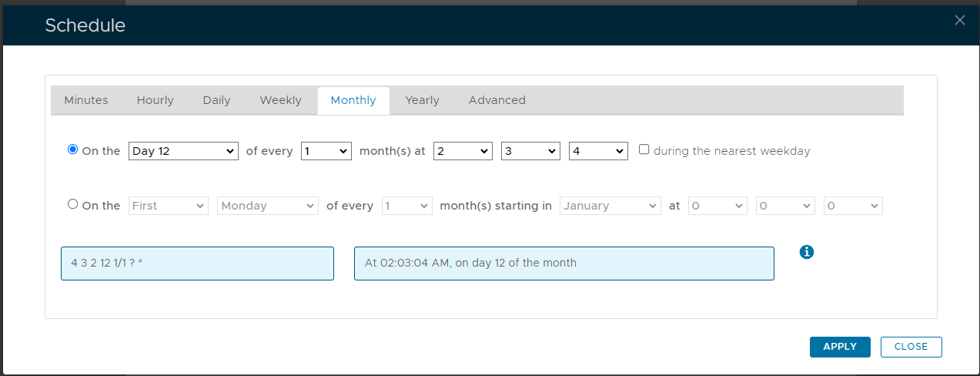Expand the 'of every' months dropdown
980x376 pixels.
[x=326, y=151]
